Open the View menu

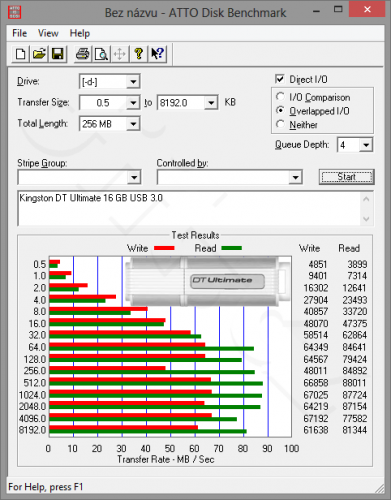[48, 33]
